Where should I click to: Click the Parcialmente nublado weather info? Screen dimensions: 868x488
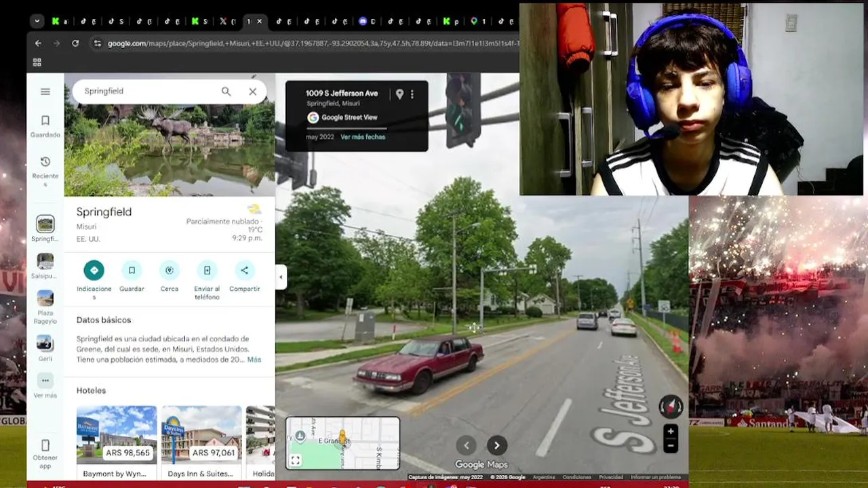pyautogui.click(x=223, y=222)
